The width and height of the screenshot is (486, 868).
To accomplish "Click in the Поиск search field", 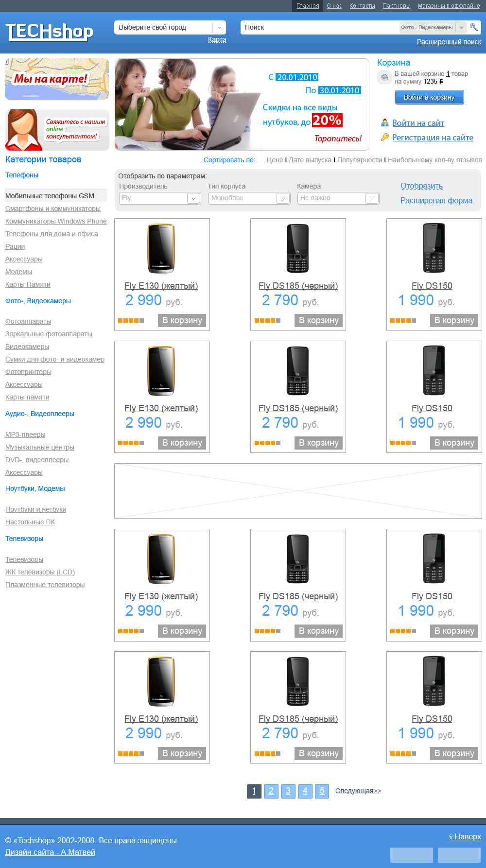I will [x=318, y=28].
